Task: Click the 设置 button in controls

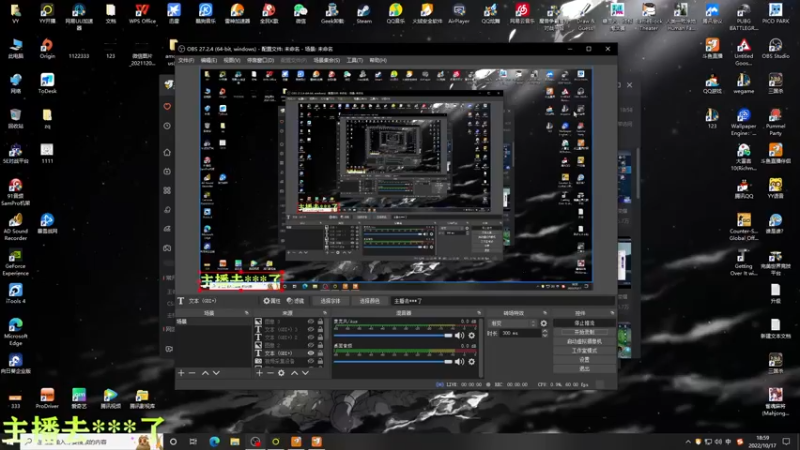Action: coord(584,360)
